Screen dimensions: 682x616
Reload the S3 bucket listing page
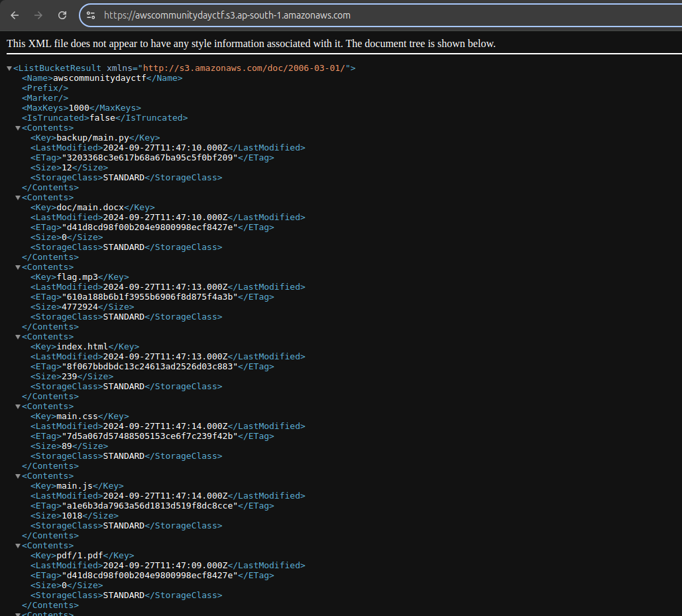pos(62,15)
